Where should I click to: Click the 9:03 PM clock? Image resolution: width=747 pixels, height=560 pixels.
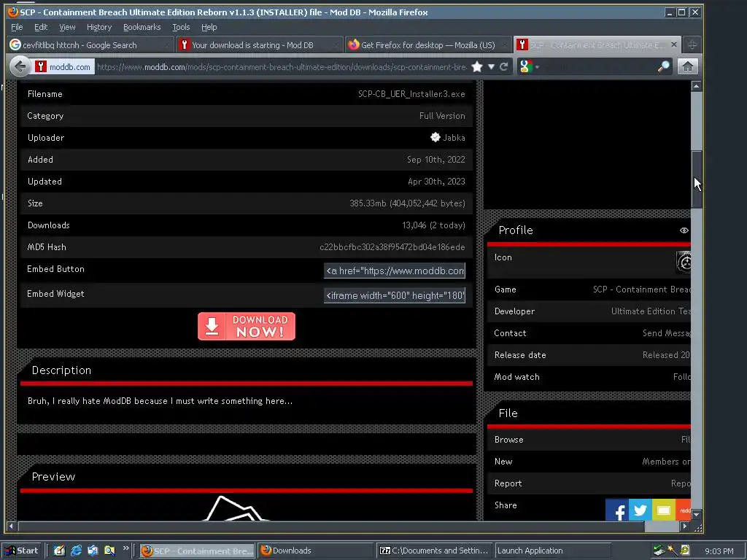(x=719, y=551)
